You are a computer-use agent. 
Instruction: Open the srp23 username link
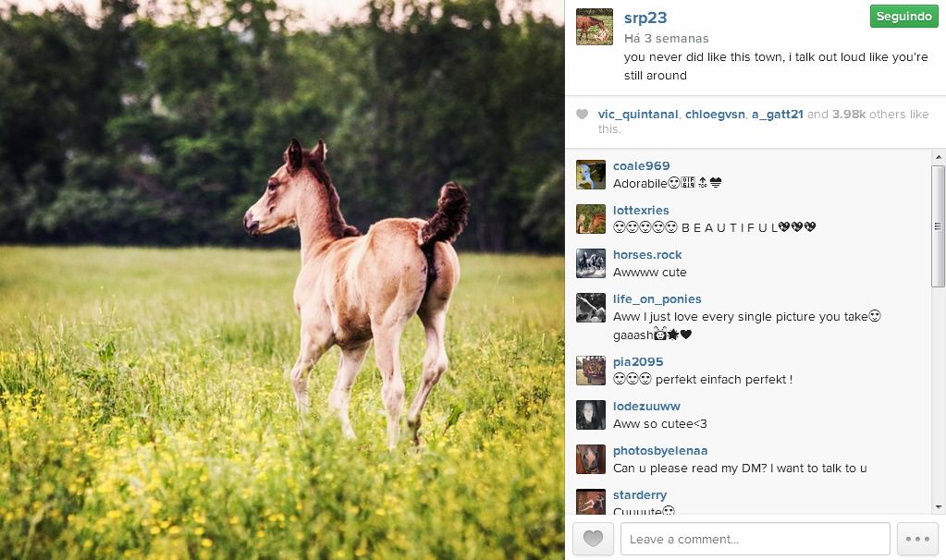click(x=645, y=18)
